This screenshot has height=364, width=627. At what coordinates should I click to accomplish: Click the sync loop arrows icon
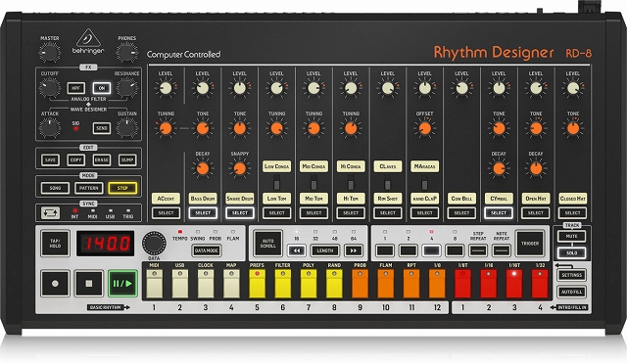50,213
